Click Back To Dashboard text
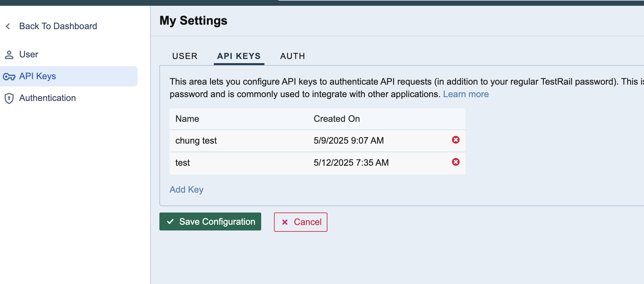644x284 pixels. [x=58, y=26]
